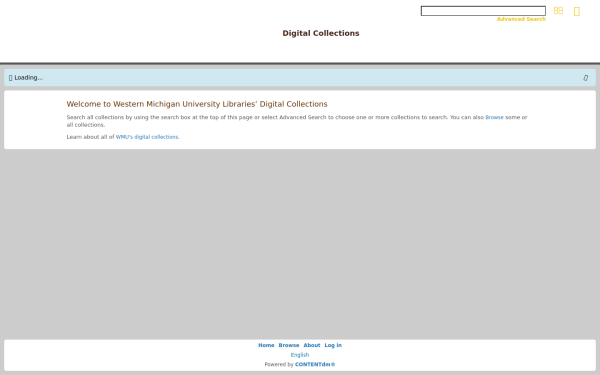Choose English language link
The height and width of the screenshot is (375, 600).
pyautogui.click(x=300, y=355)
